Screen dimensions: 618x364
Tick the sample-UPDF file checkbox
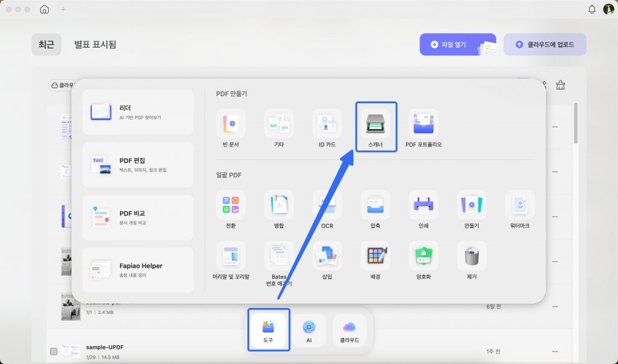pos(54,351)
